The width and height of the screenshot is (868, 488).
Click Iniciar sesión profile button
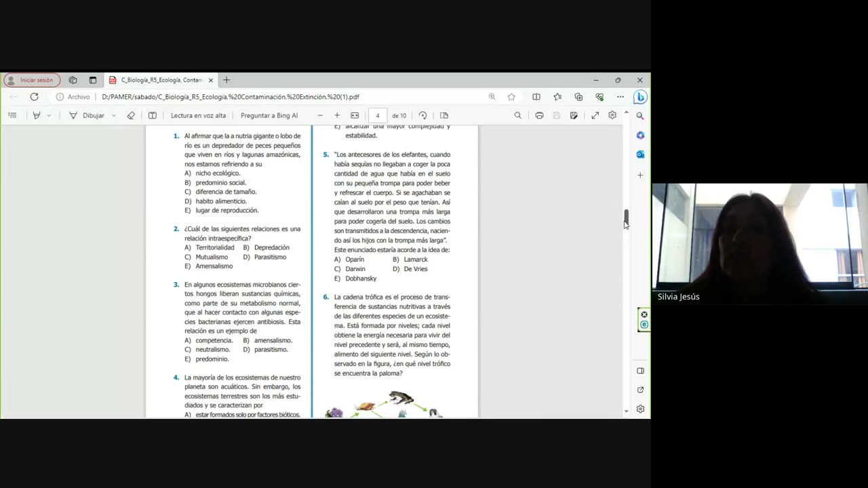point(31,80)
